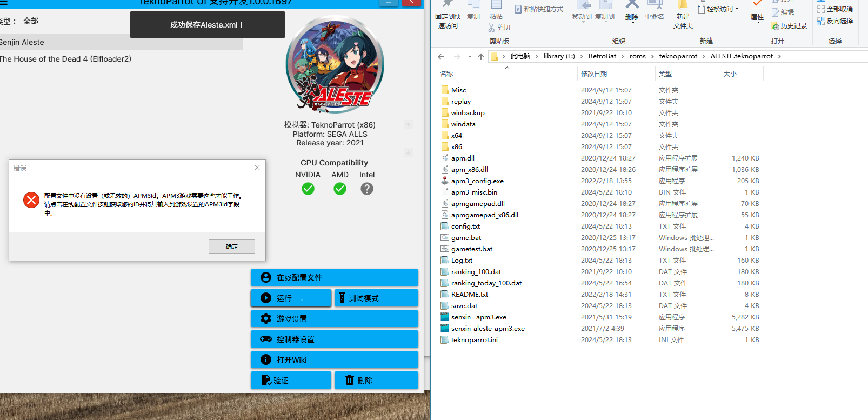Select apm3_config.exe file icon
Screen dimensions: 868x420
click(445, 181)
